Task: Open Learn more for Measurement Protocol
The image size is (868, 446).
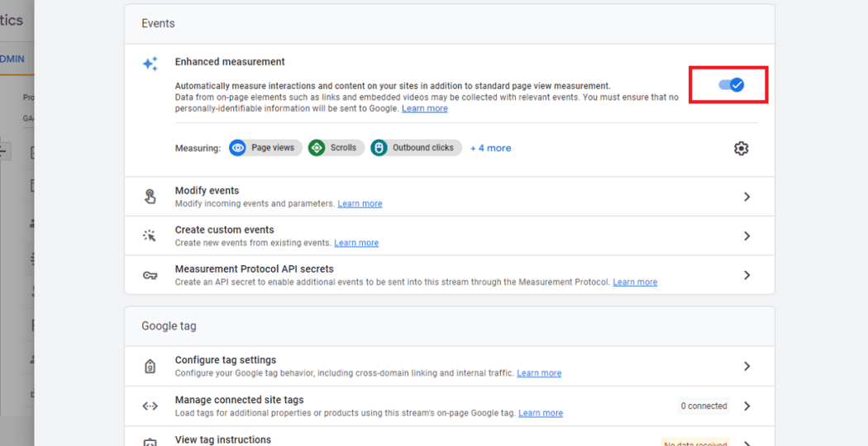Action: (635, 282)
